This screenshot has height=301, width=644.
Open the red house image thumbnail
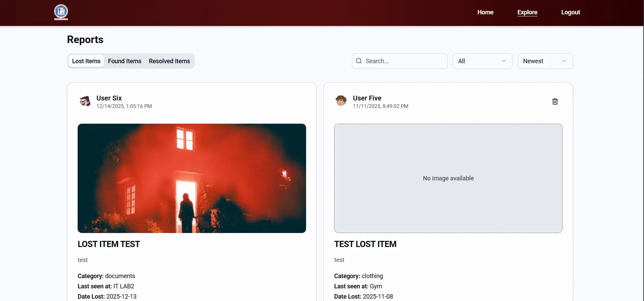[x=192, y=178]
